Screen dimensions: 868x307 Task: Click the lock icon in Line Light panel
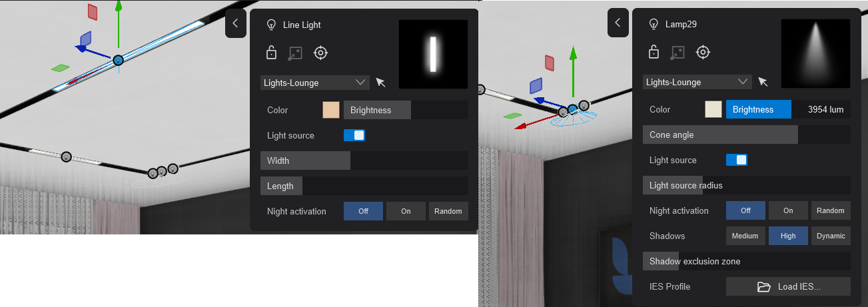(271, 53)
